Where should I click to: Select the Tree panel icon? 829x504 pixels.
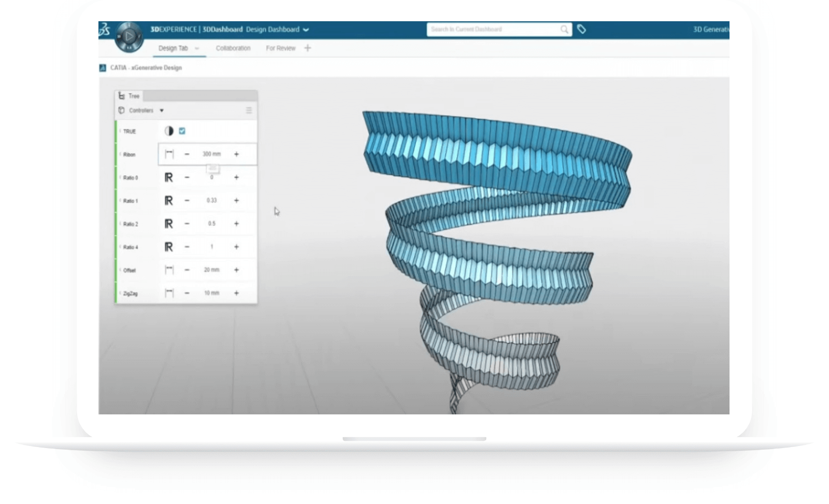122,96
